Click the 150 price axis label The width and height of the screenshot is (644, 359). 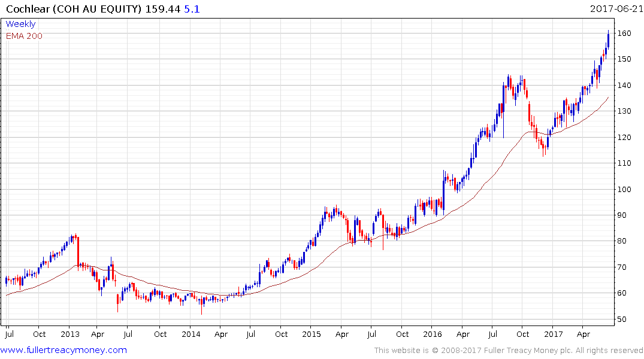[624, 59]
